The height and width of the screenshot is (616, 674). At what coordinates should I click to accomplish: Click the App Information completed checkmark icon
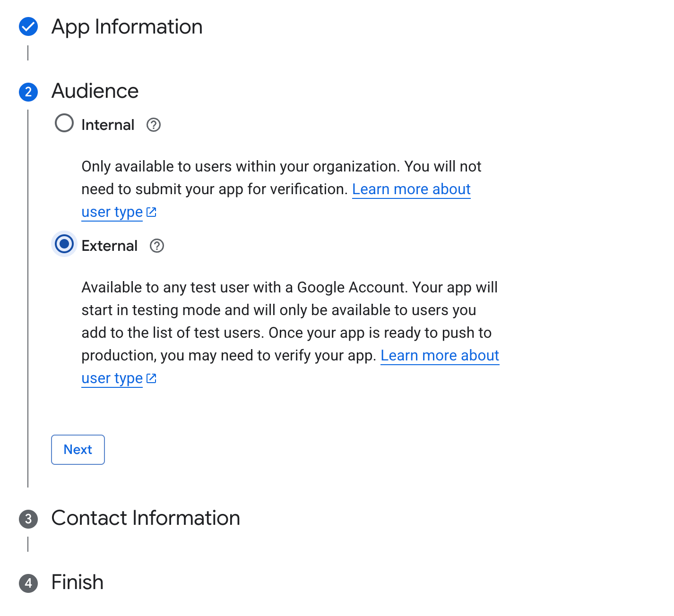(x=28, y=26)
